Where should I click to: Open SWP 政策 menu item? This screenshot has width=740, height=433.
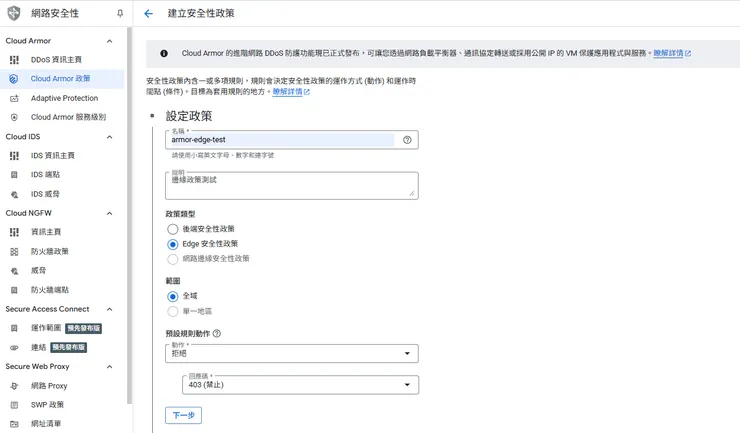tap(62, 405)
